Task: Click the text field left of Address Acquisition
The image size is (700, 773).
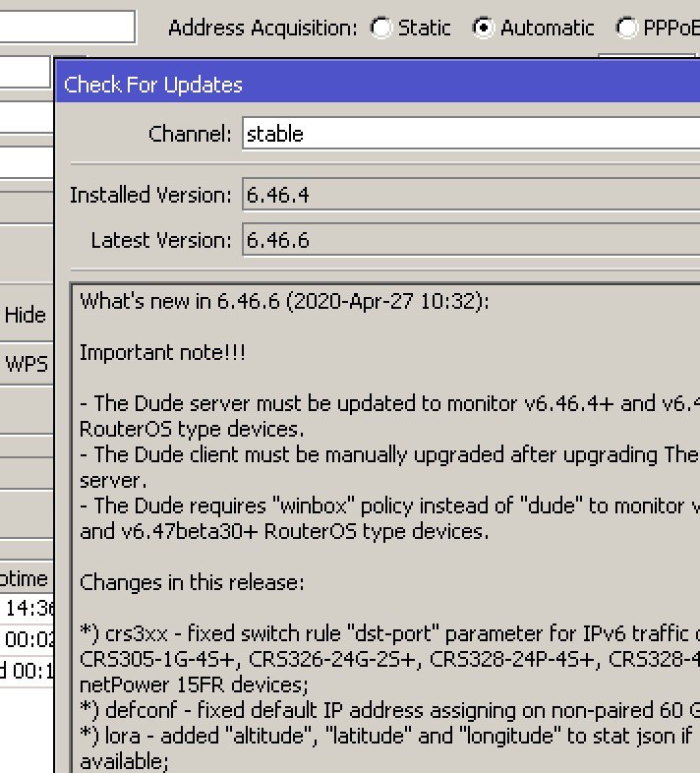Action: click(x=68, y=27)
